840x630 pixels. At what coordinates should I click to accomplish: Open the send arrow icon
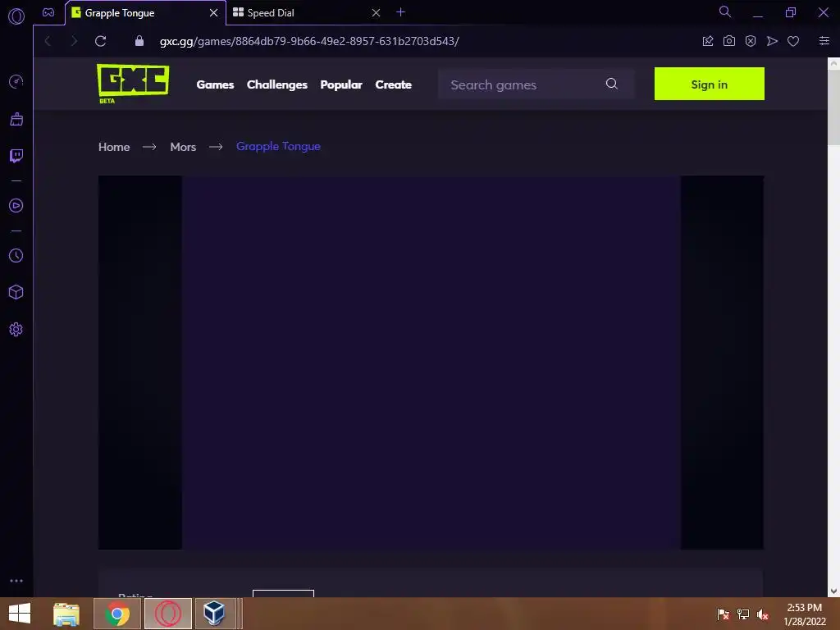772,41
